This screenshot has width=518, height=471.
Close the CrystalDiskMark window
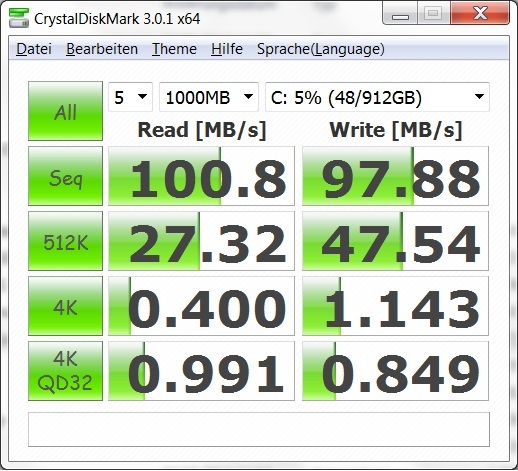click(x=480, y=13)
